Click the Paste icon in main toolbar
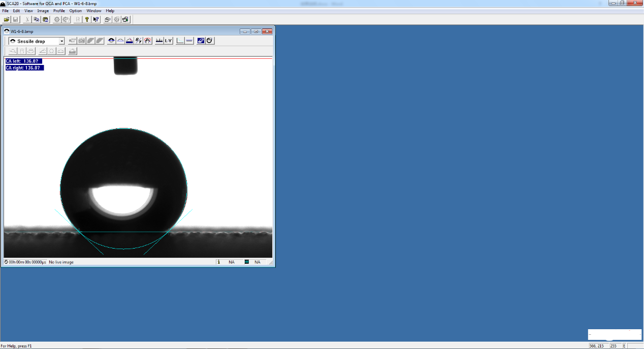 tap(45, 19)
